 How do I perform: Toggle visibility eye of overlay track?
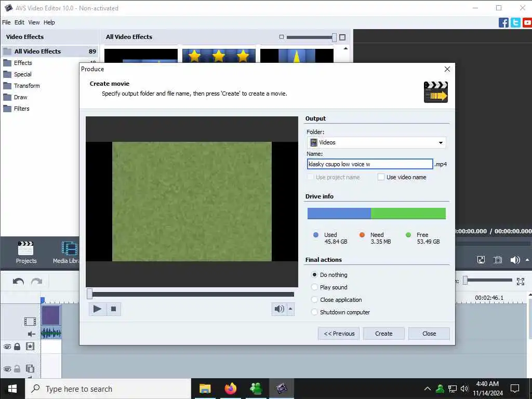click(x=7, y=369)
